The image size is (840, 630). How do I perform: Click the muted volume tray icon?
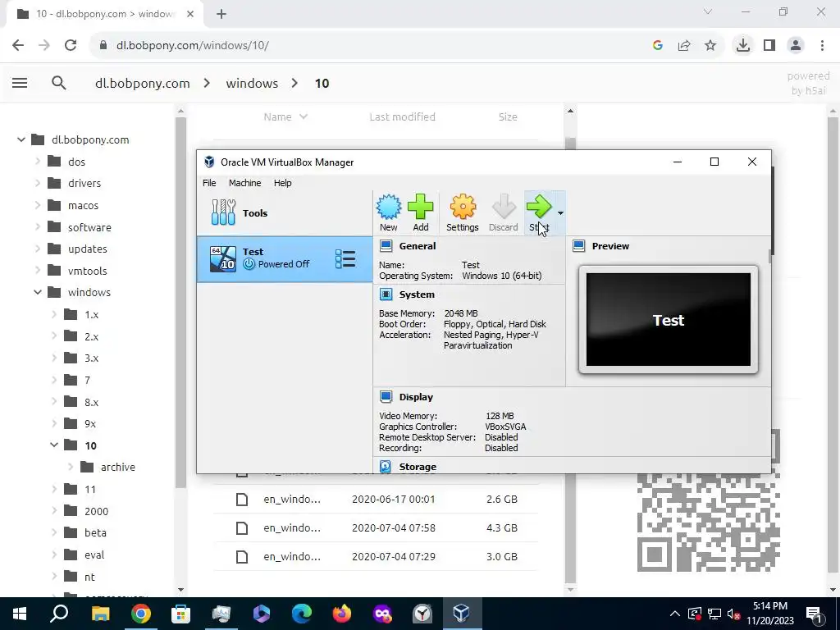733,614
